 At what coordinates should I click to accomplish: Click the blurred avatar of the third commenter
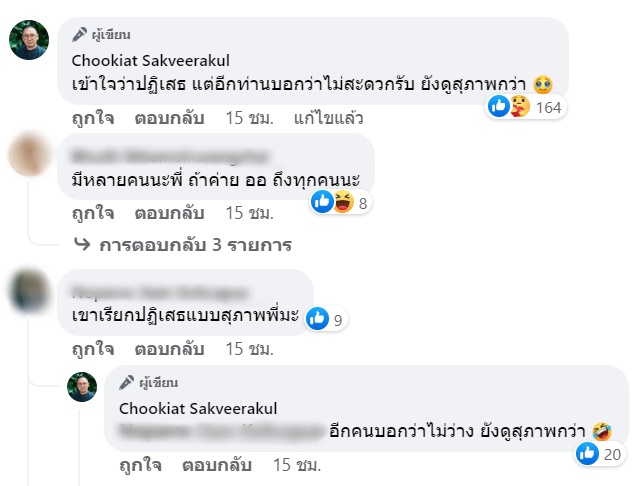[x=29, y=291]
